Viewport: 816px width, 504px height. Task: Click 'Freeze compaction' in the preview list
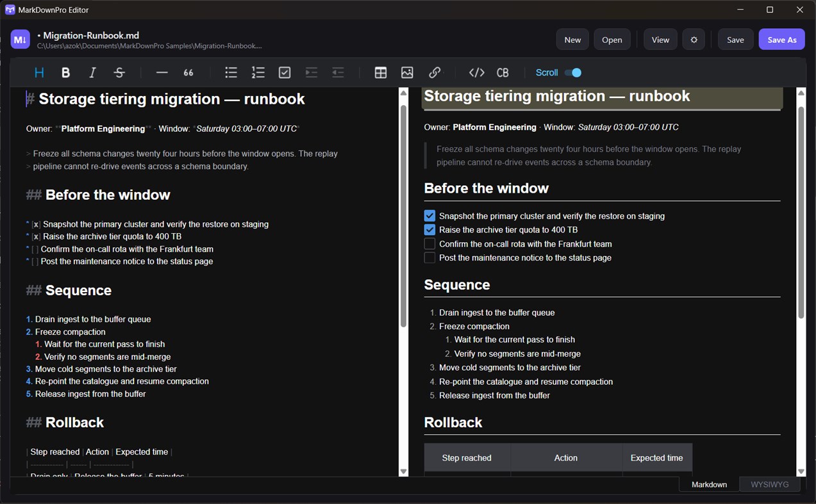coord(474,326)
